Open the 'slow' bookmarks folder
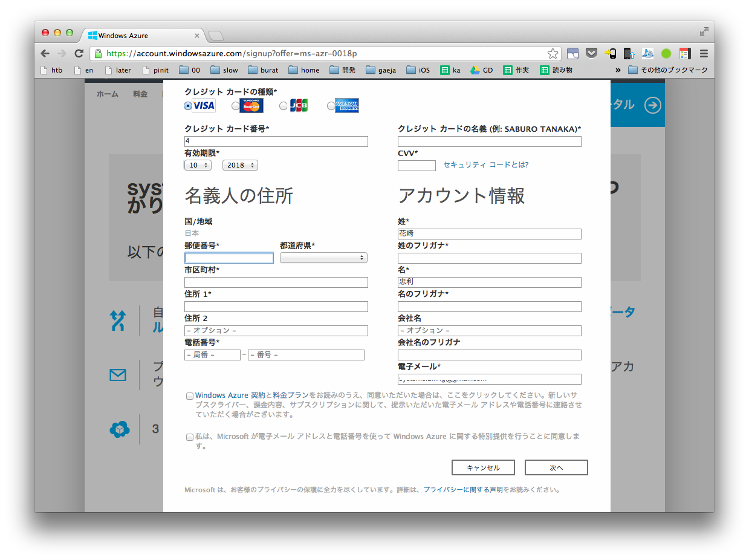 coord(224,70)
